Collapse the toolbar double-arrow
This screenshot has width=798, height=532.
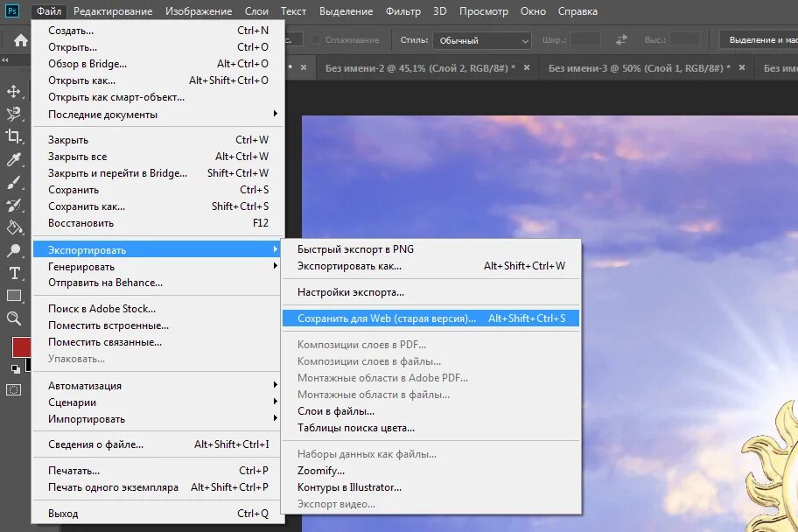click(x=5, y=60)
